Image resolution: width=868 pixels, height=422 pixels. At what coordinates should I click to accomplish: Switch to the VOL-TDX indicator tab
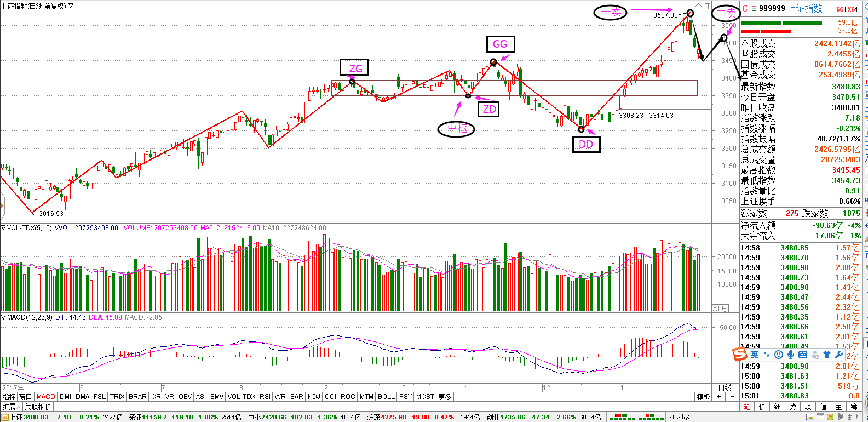click(x=242, y=397)
